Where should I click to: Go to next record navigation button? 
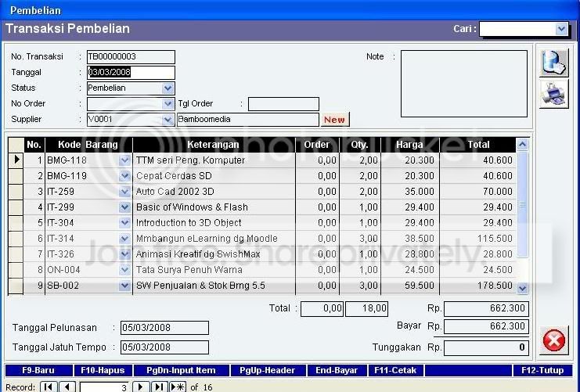(x=141, y=387)
